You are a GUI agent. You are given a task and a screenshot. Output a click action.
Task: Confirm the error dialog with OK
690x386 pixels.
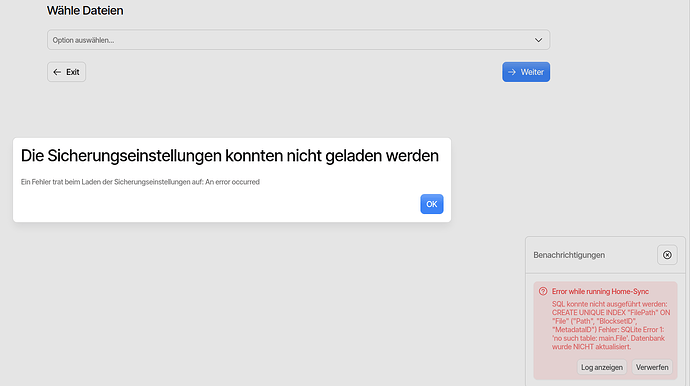[432, 204]
